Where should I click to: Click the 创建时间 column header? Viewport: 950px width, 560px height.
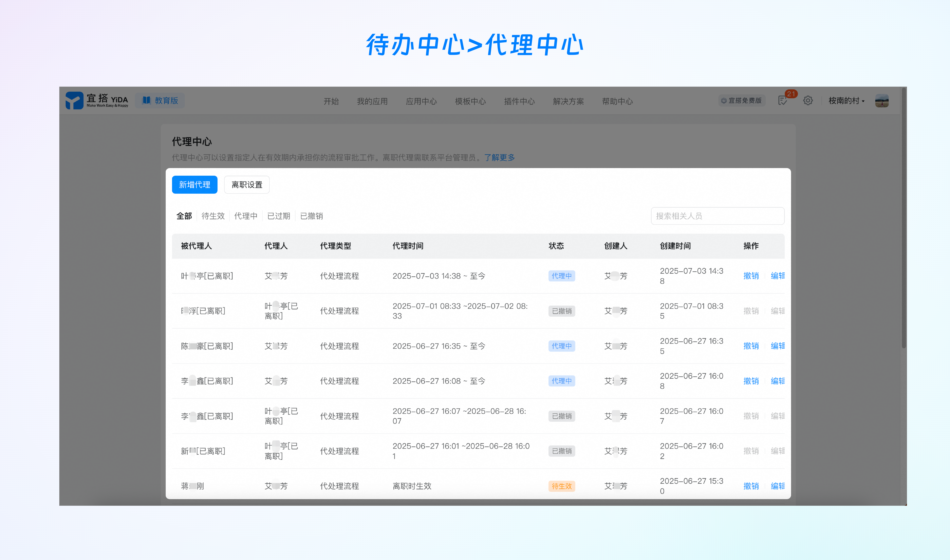(x=675, y=246)
